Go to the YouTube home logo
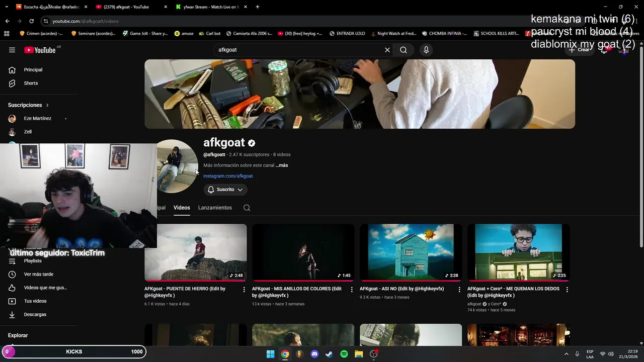 pos(40,50)
